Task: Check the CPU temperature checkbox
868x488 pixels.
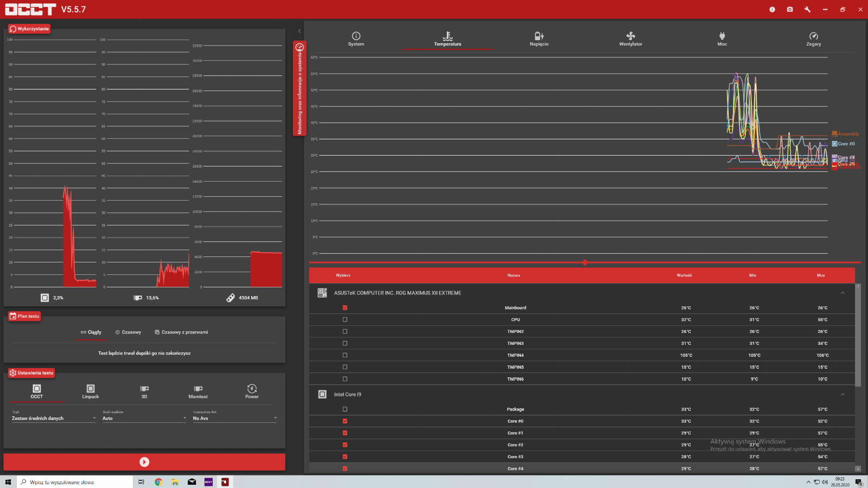Action: (x=345, y=319)
